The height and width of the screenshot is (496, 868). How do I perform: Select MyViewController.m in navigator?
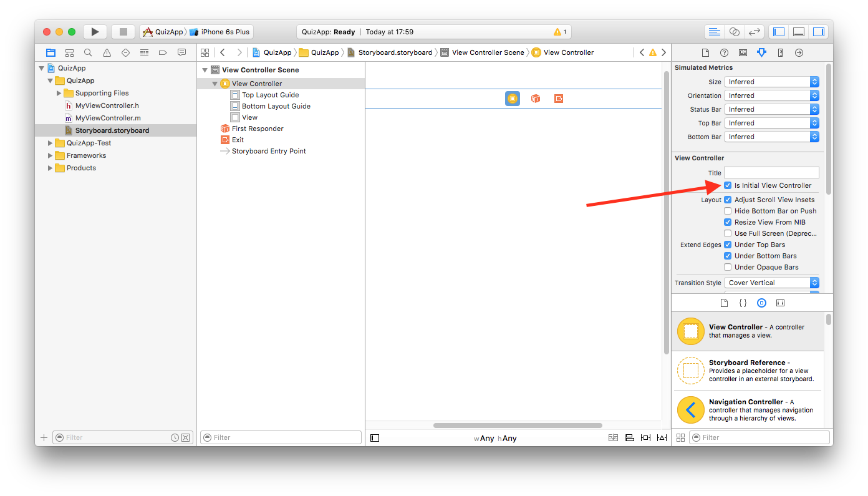click(x=107, y=118)
